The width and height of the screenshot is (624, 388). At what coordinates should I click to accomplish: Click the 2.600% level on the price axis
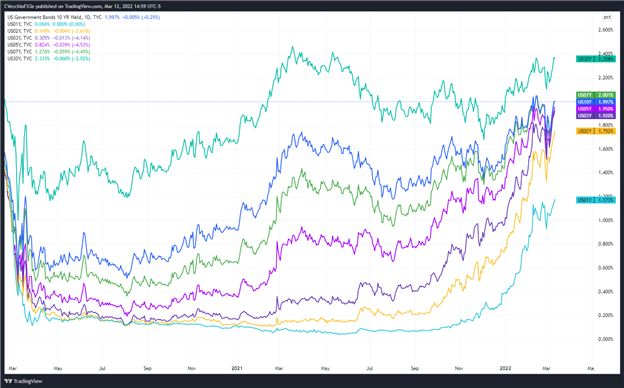coord(606,30)
